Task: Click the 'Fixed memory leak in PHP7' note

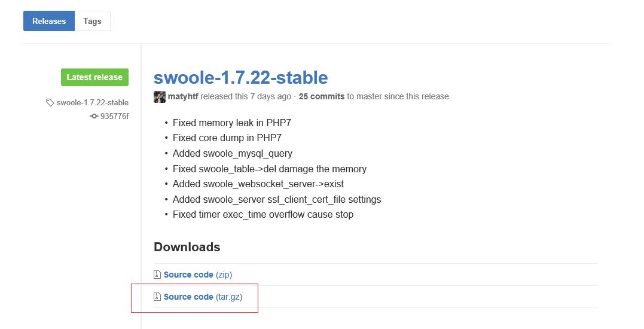Action: tap(231, 123)
